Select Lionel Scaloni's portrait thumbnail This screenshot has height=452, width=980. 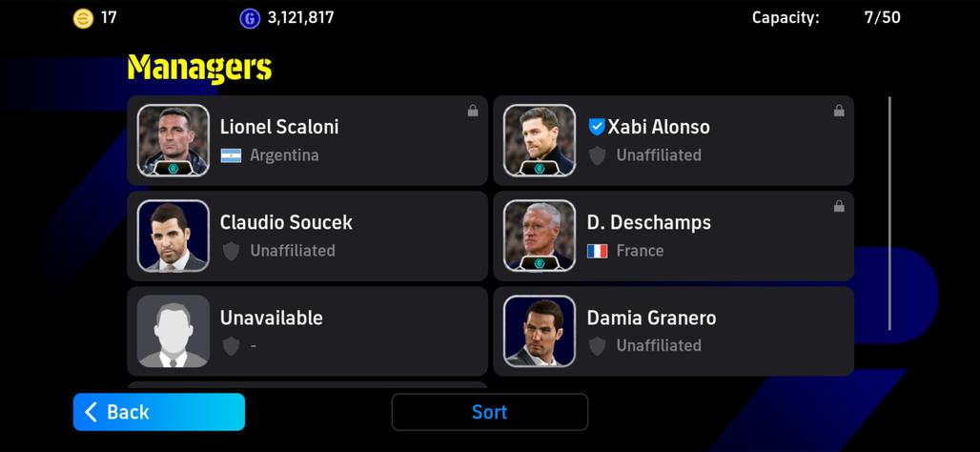tap(174, 140)
